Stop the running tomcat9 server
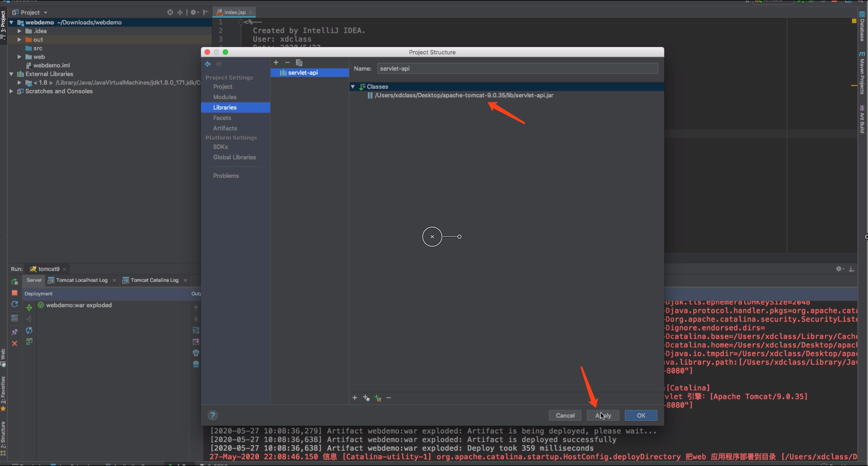 click(x=15, y=293)
